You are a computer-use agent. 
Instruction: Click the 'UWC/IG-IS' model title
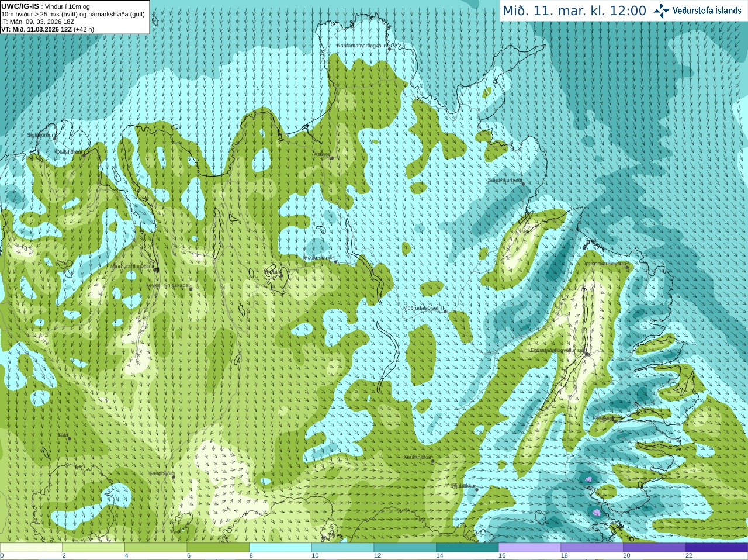[x=20, y=6]
